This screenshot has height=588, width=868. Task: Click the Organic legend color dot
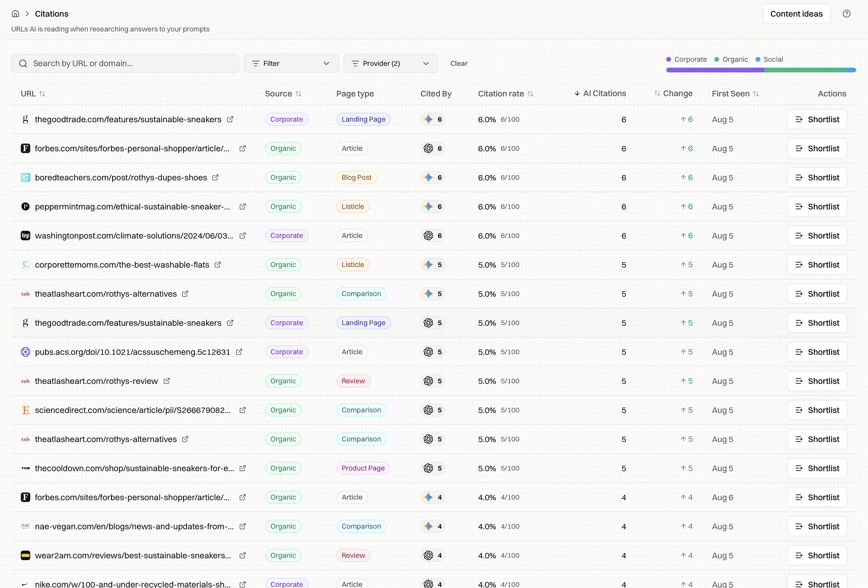716,59
